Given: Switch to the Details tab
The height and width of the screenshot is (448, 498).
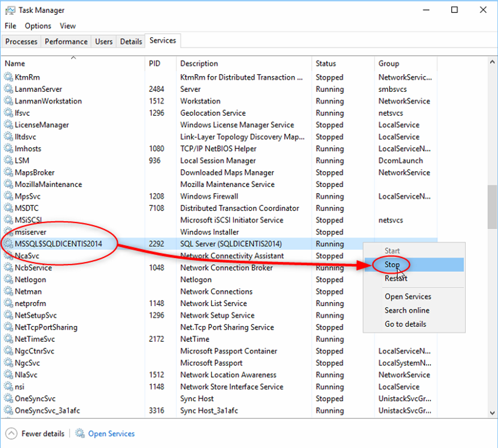Looking at the screenshot, I should (x=131, y=41).
